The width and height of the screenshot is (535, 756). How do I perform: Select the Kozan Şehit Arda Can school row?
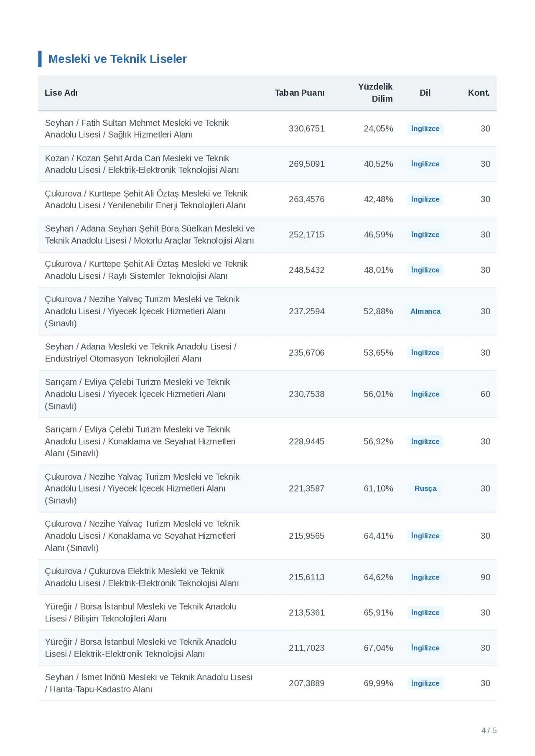pyautogui.click(x=267, y=164)
